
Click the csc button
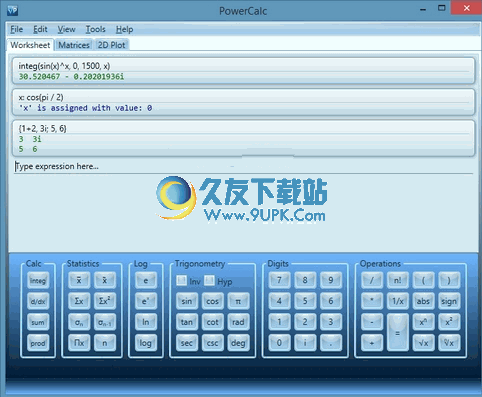212,343
